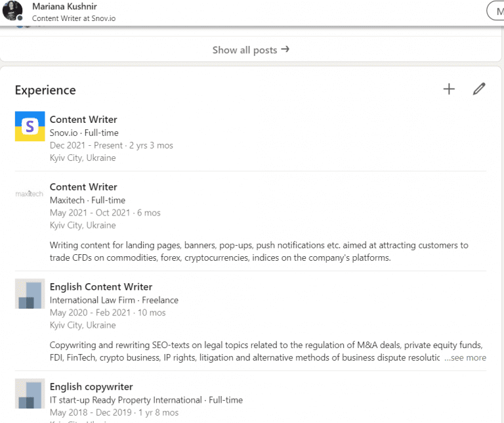Expand description with see more link

pyautogui.click(x=465, y=358)
